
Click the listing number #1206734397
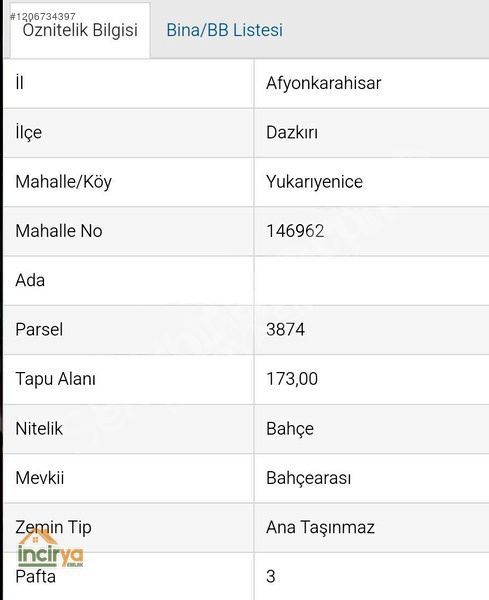(42, 16)
